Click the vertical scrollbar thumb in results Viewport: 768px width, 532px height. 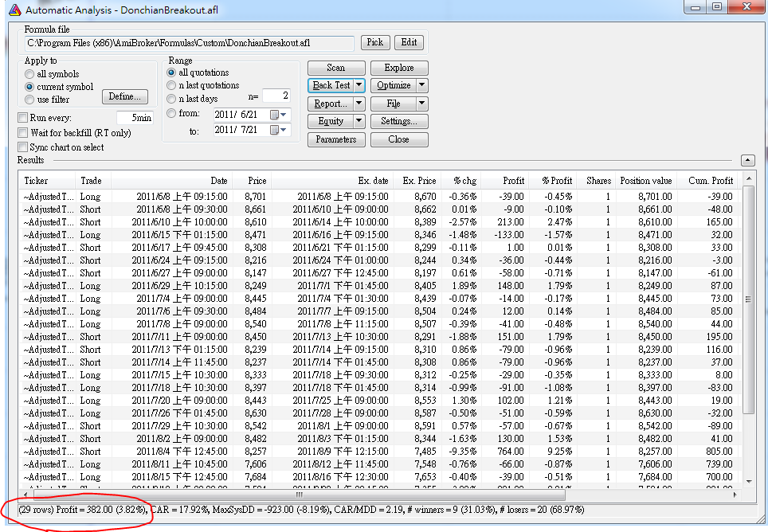point(749,299)
